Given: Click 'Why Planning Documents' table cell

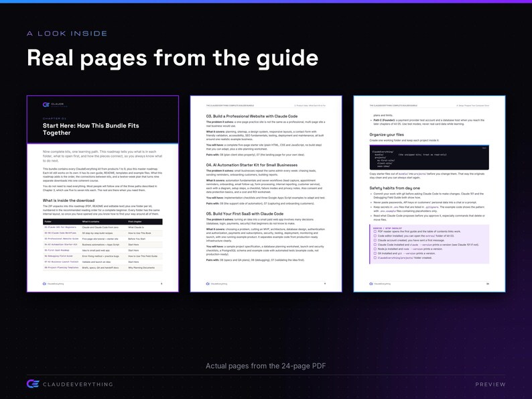Looking at the screenshot, I should coord(141,268).
